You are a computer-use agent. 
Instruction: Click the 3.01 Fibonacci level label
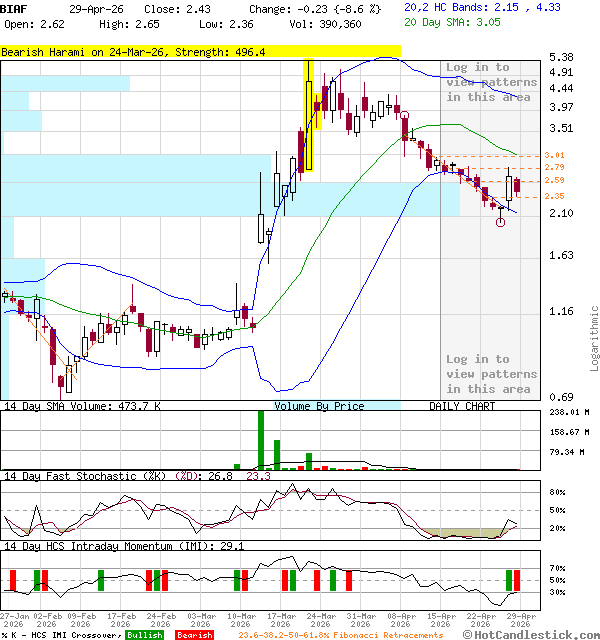(x=556, y=155)
